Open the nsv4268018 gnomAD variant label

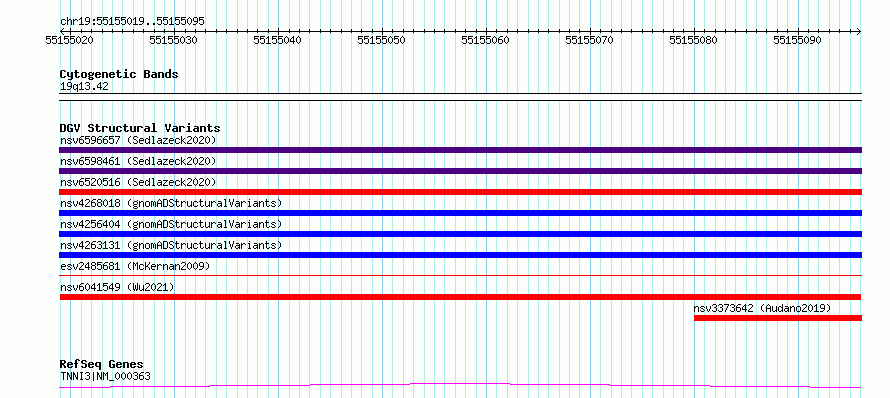171,203
